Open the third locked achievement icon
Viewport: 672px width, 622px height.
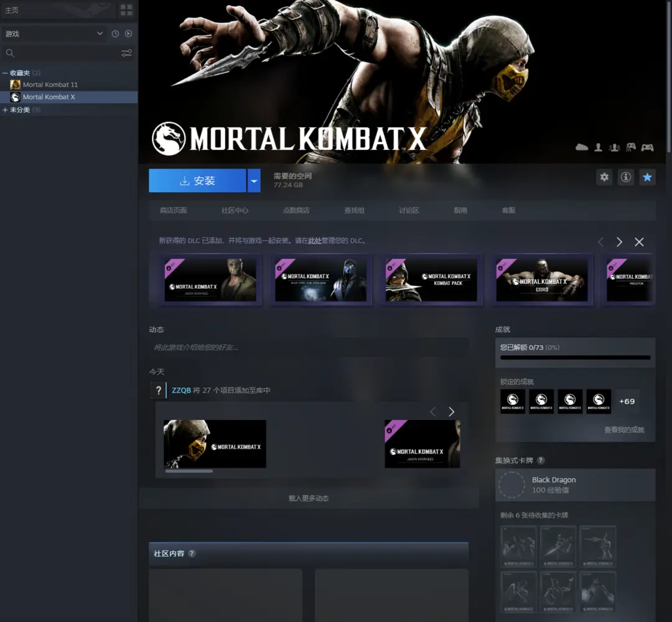[x=570, y=401]
